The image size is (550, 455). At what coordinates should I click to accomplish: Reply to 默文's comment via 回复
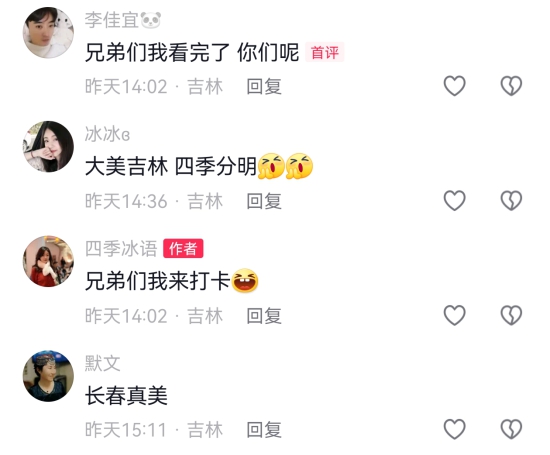pyautogui.click(x=264, y=430)
